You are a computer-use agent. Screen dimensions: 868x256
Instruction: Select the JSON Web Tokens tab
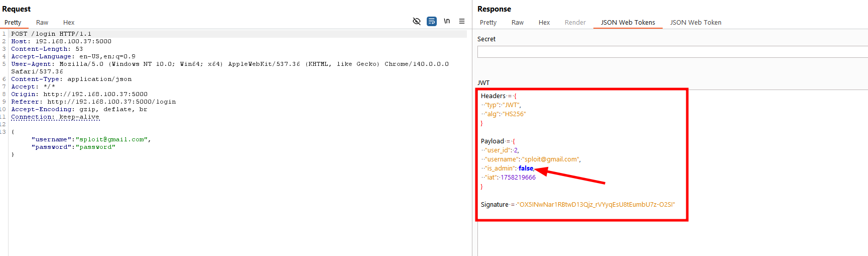[628, 23]
